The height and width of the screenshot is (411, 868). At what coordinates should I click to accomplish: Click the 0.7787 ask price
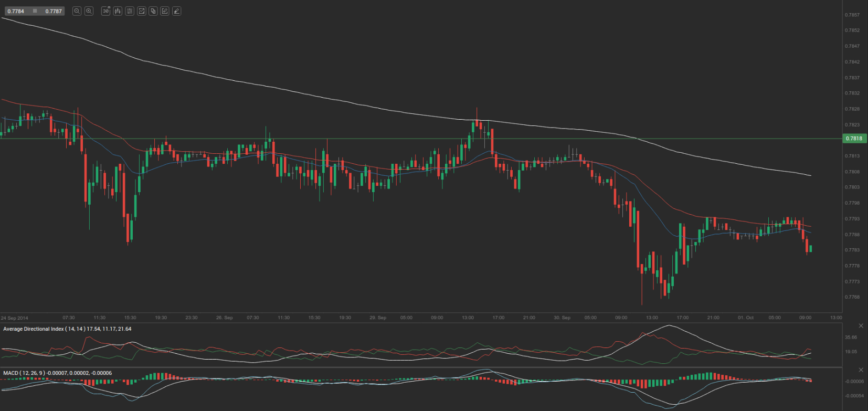(x=54, y=11)
